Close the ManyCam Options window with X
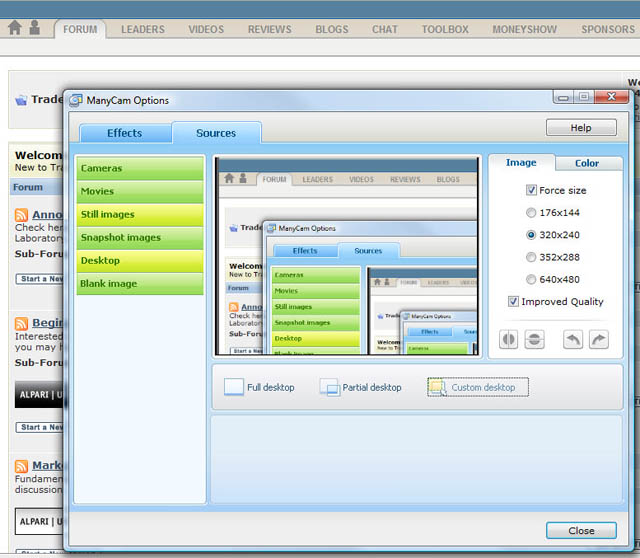This screenshot has width=640, height=558. pos(611,97)
